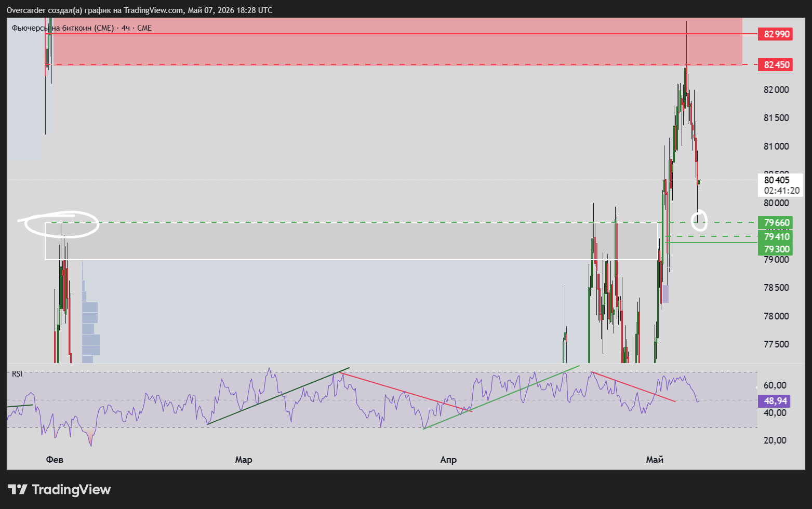Click the Май month label on time axis
The width and height of the screenshot is (812, 509).
655,460
